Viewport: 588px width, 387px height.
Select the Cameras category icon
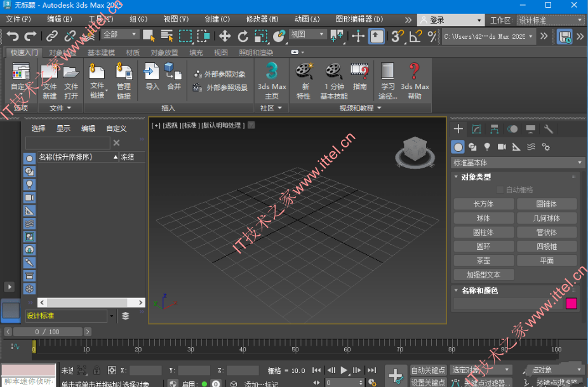(502, 147)
